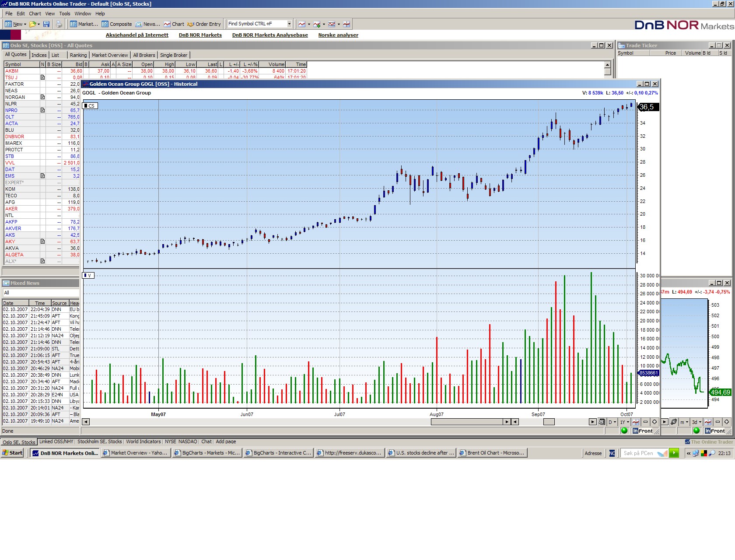Viewport: 735px width, 560px height.
Task: Click the first chart-type icon after symbol search
Action: point(302,24)
